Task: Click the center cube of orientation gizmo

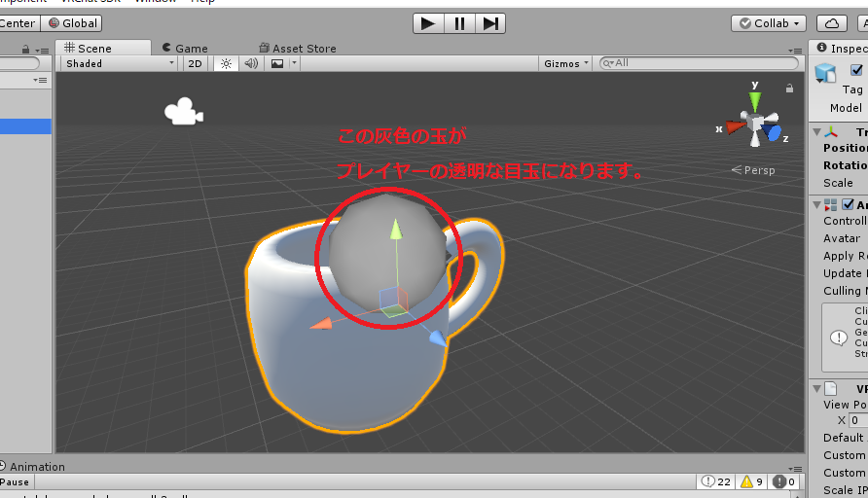Action: point(755,122)
